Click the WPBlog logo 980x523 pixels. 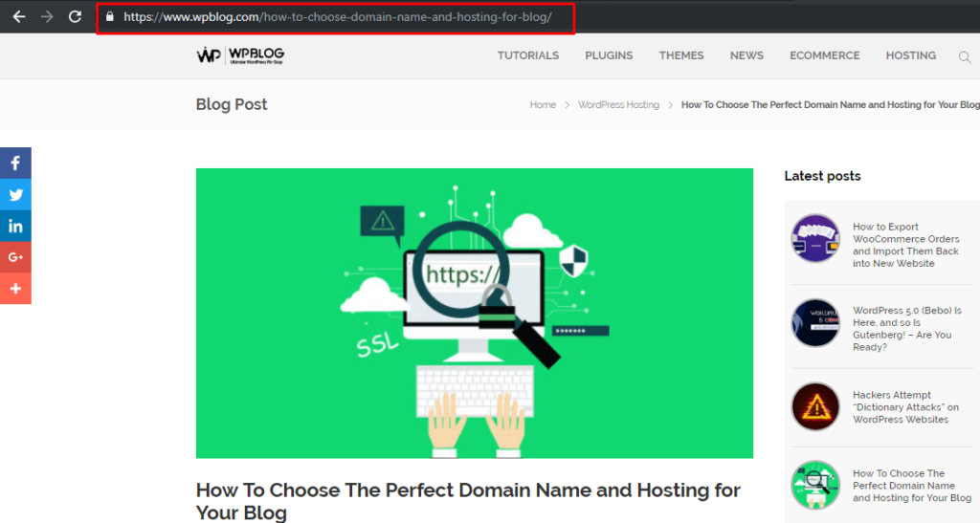point(240,55)
